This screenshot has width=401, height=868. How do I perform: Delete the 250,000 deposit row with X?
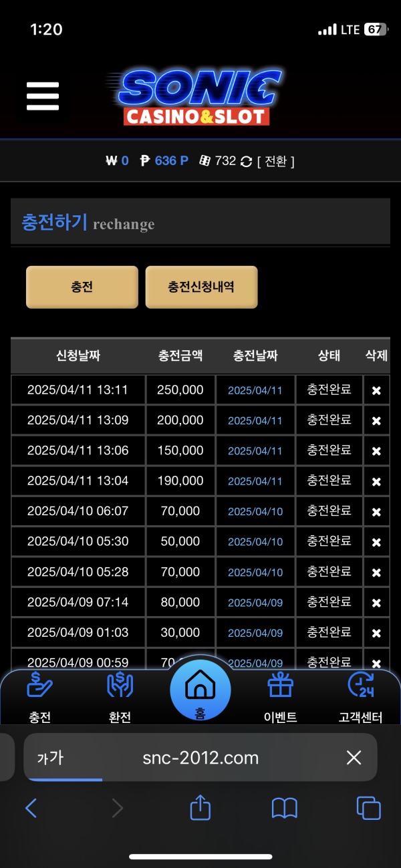(376, 390)
